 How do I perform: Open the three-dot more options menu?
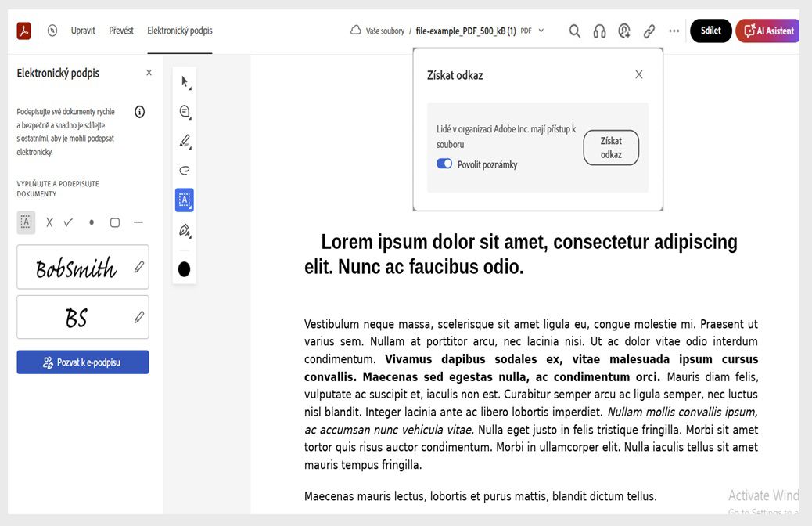pos(674,31)
